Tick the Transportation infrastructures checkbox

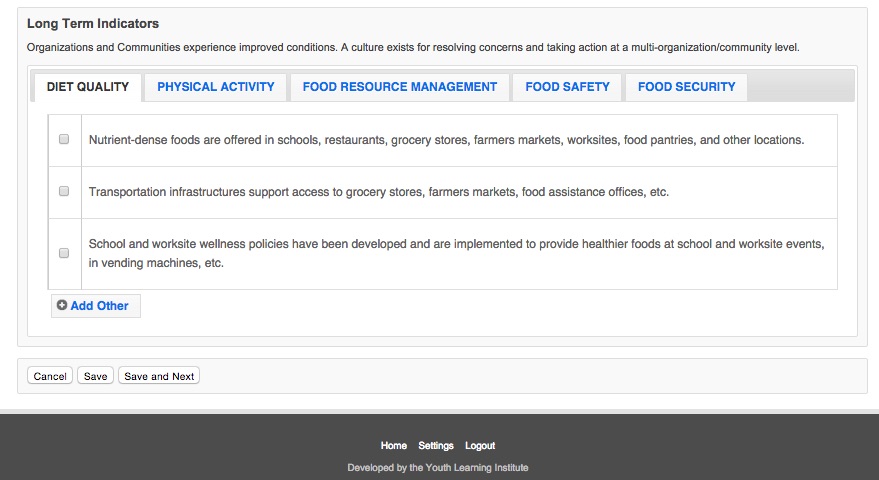[x=64, y=192]
